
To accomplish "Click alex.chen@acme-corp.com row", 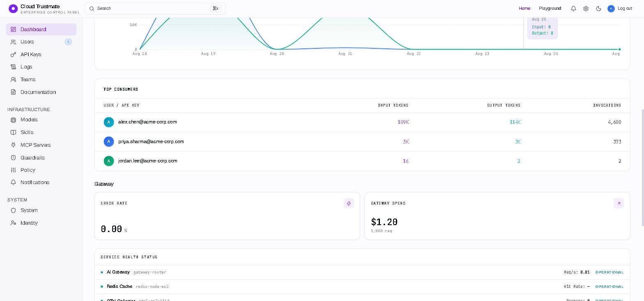I will (362, 122).
